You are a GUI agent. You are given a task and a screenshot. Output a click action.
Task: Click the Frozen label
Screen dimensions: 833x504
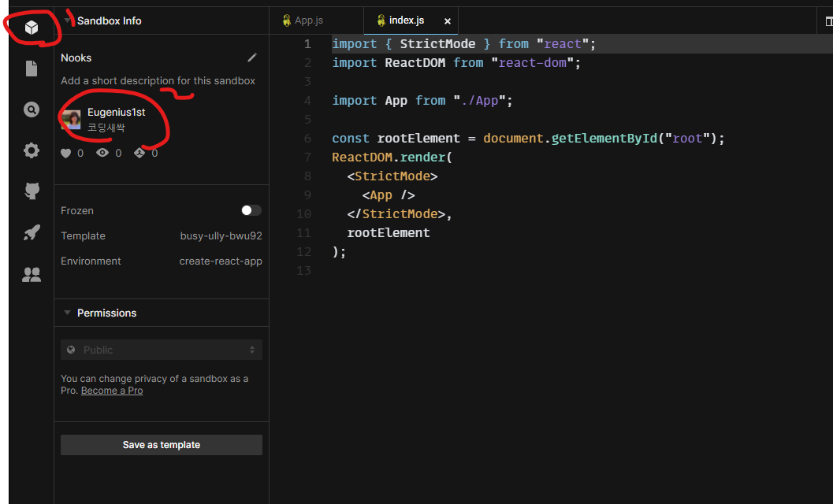77,211
